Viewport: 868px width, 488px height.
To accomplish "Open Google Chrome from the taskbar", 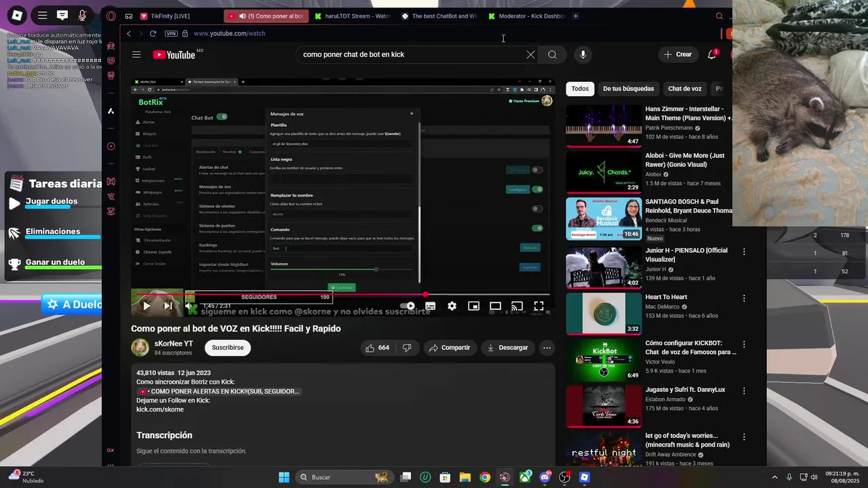I will coord(485,477).
